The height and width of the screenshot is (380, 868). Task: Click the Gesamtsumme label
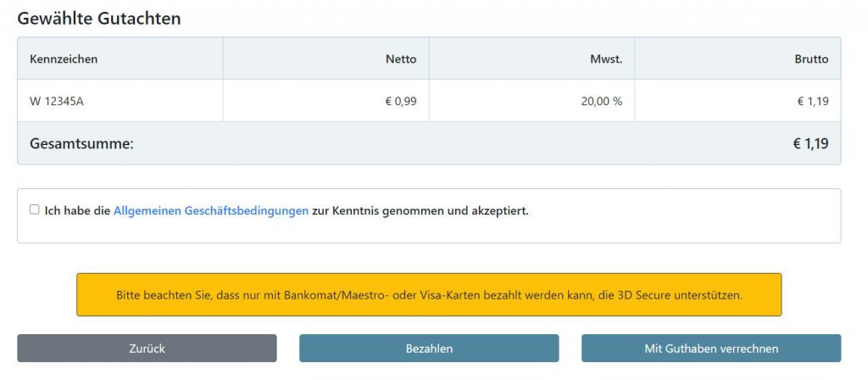pyautogui.click(x=82, y=144)
